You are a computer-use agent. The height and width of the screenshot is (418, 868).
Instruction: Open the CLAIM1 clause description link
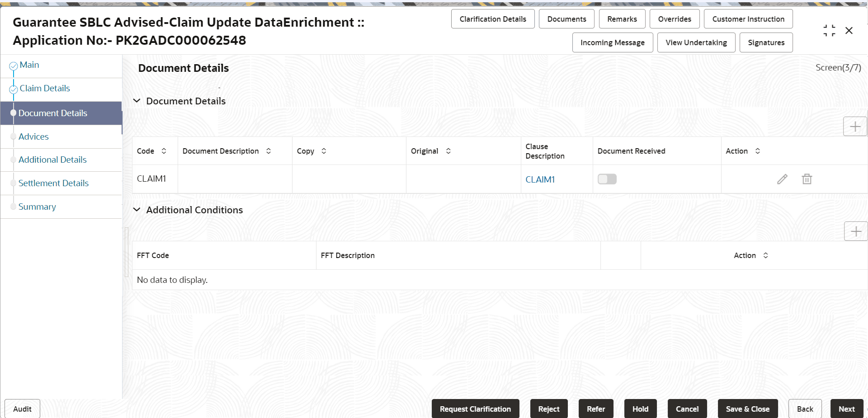[540, 179]
